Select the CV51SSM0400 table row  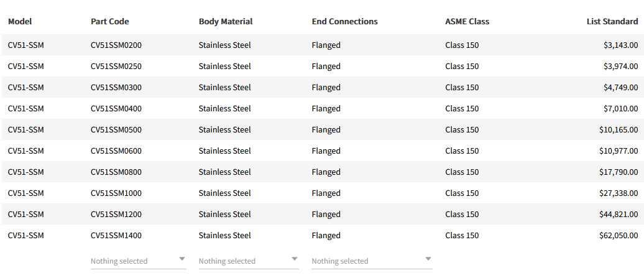116,109
